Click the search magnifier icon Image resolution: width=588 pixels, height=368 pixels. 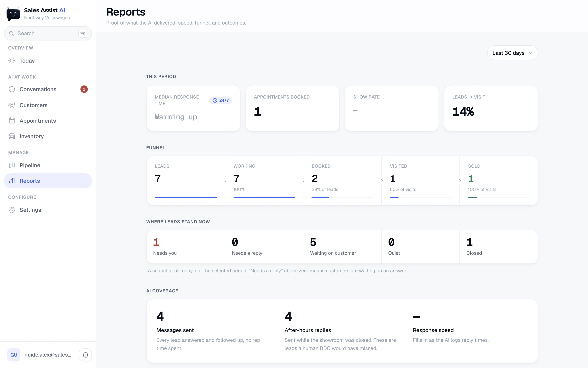[x=11, y=33]
